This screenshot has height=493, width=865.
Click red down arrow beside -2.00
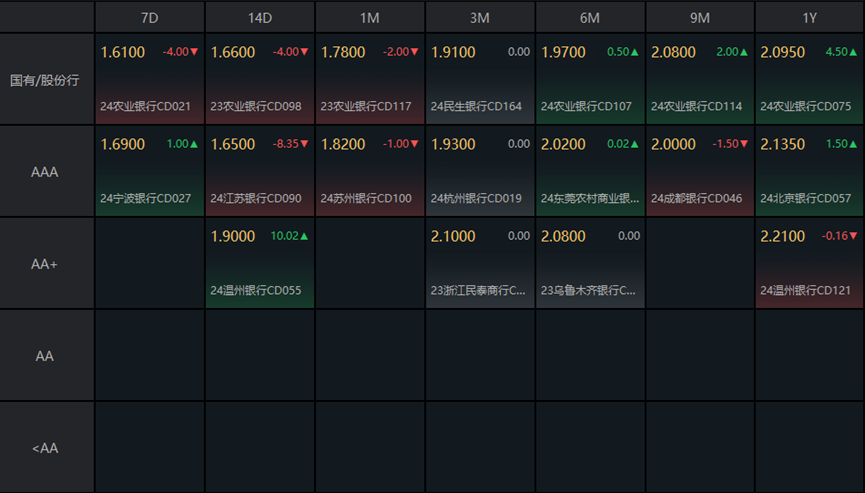point(415,52)
